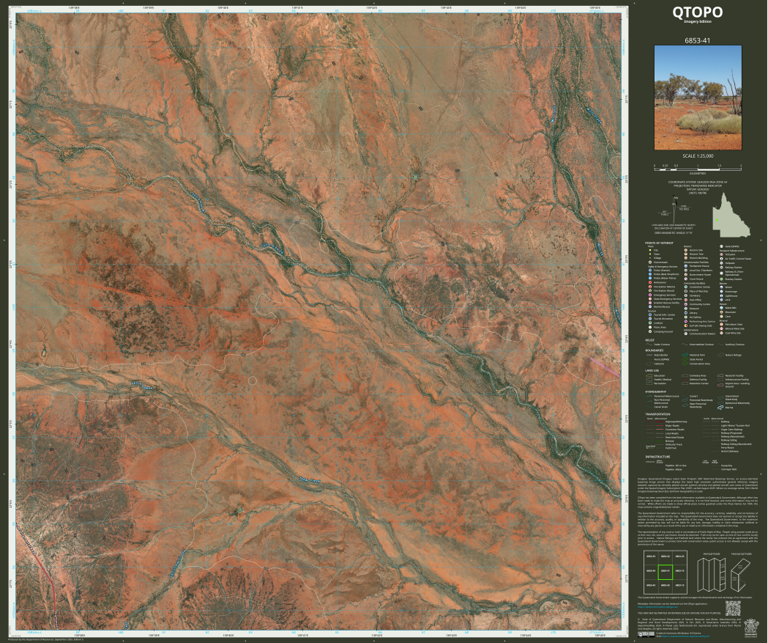Click the highlighted green cell in sheet index

(x=666, y=572)
